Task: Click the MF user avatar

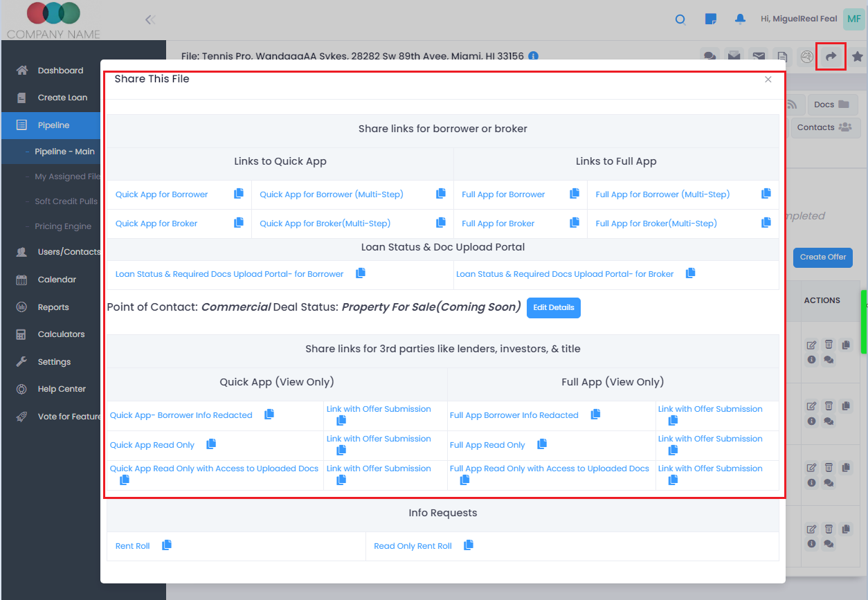Action: pos(854,19)
